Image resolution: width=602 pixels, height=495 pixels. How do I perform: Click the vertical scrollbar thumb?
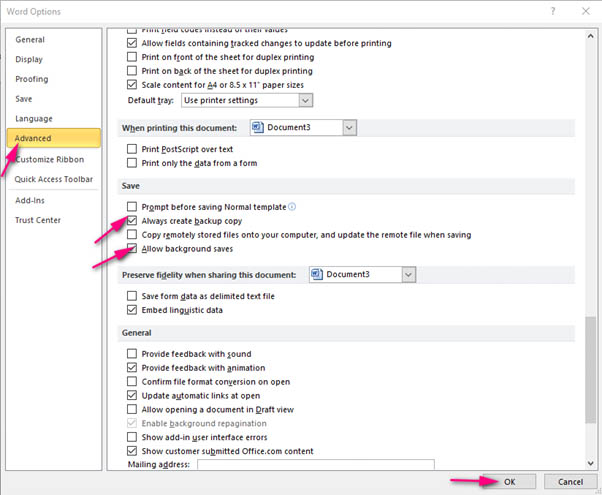coord(590,369)
